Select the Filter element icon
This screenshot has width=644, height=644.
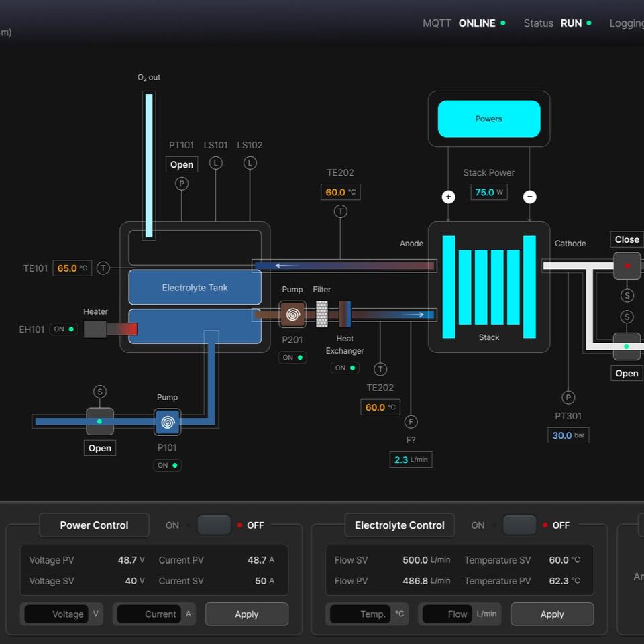click(322, 314)
